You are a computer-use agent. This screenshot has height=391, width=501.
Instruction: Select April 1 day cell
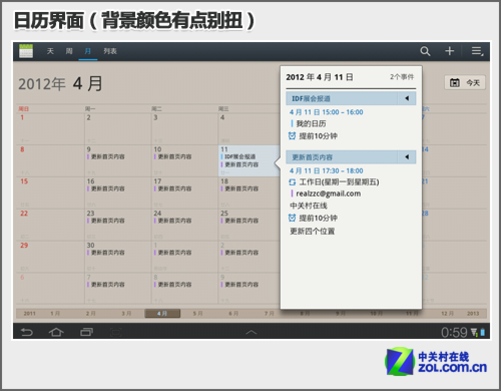(x=50, y=129)
